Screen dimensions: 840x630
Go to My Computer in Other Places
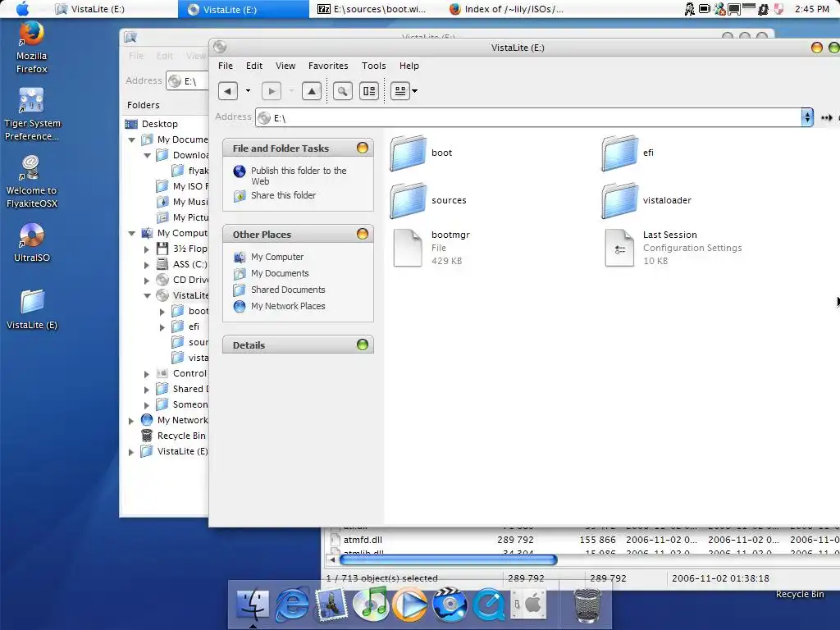coord(277,257)
